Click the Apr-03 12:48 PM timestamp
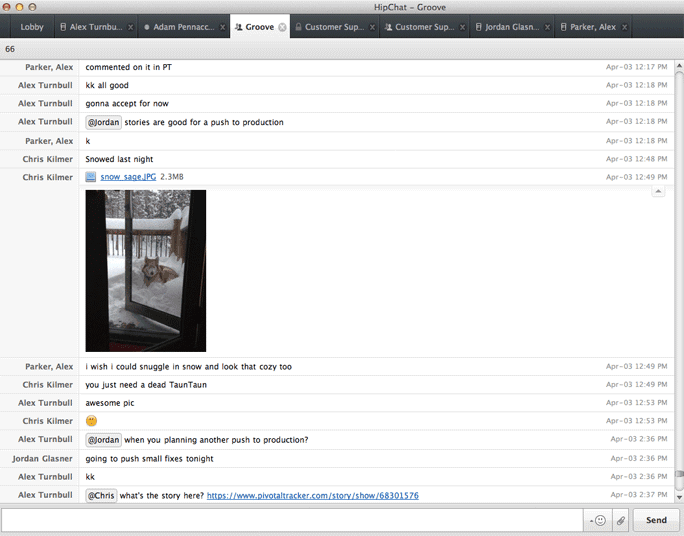The width and height of the screenshot is (684, 536). tap(636, 159)
